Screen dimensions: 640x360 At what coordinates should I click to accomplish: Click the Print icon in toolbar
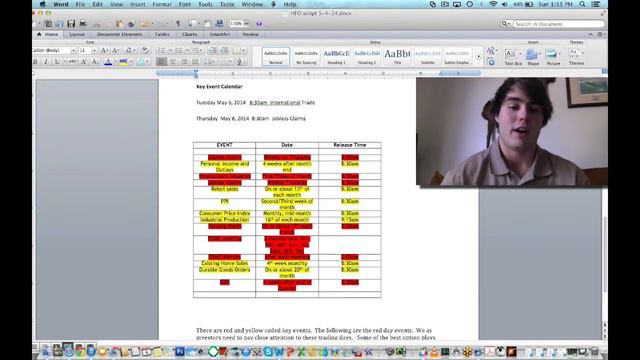click(x=83, y=24)
